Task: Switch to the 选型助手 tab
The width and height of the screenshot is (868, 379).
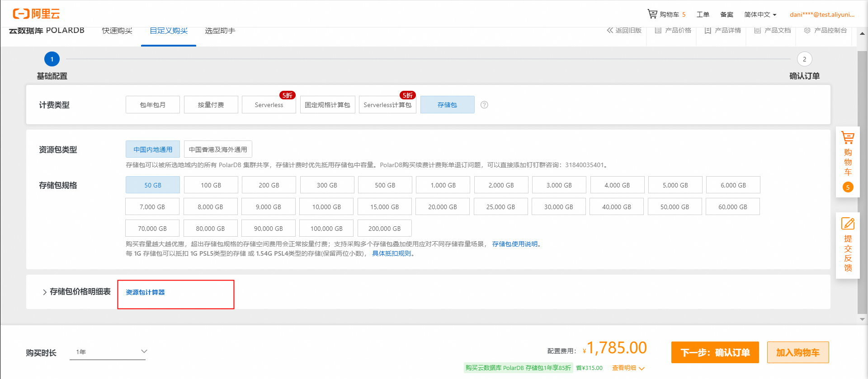Action: point(220,31)
